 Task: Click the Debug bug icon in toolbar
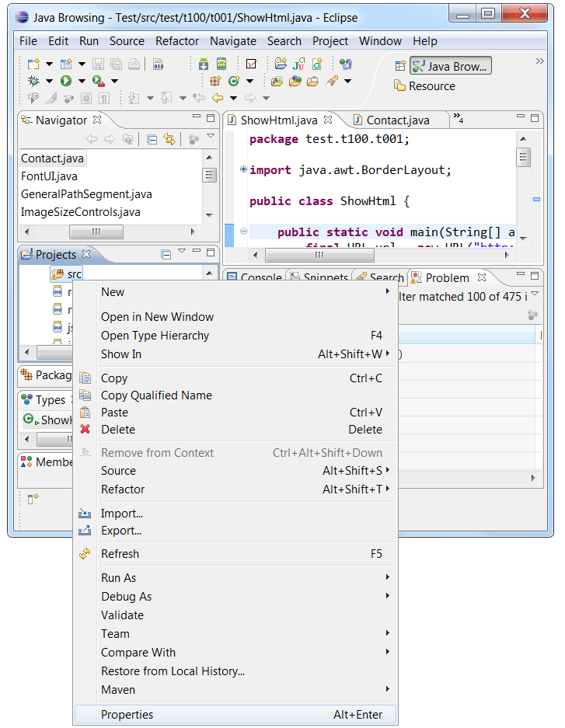click(x=33, y=82)
